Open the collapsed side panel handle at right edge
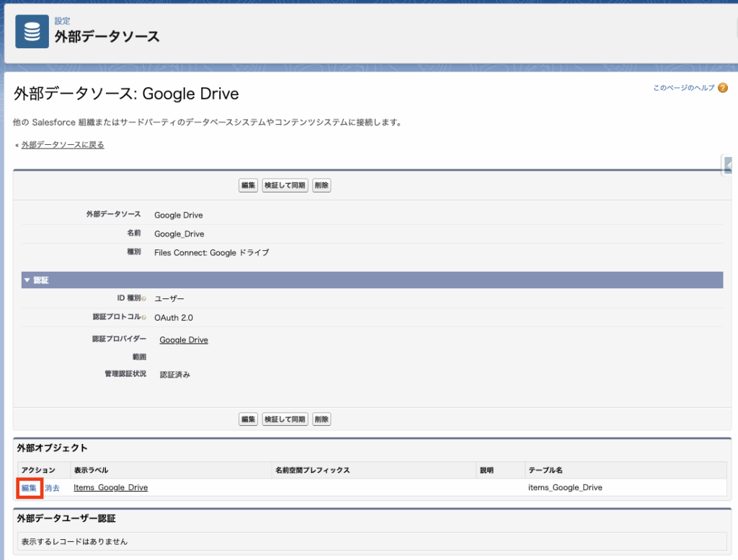Image resolution: width=738 pixels, height=560 pixels. click(x=729, y=166)
